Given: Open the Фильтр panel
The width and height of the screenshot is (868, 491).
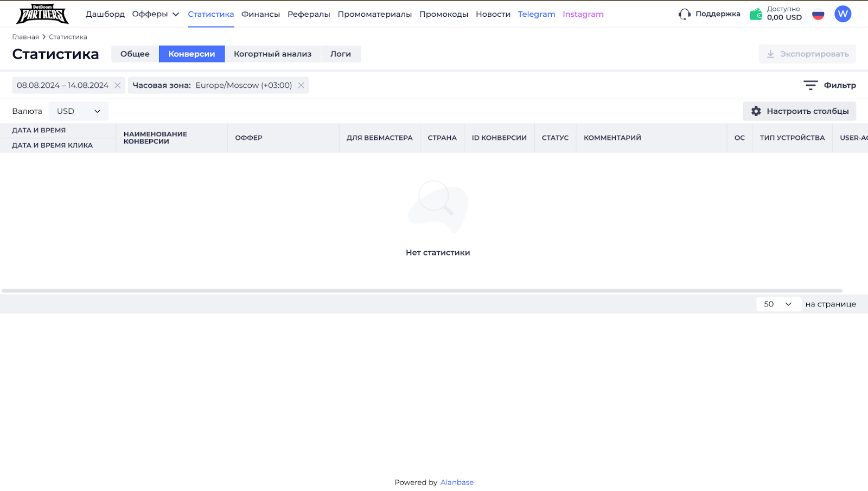Looking at the screenshot, I should point(830,85).
